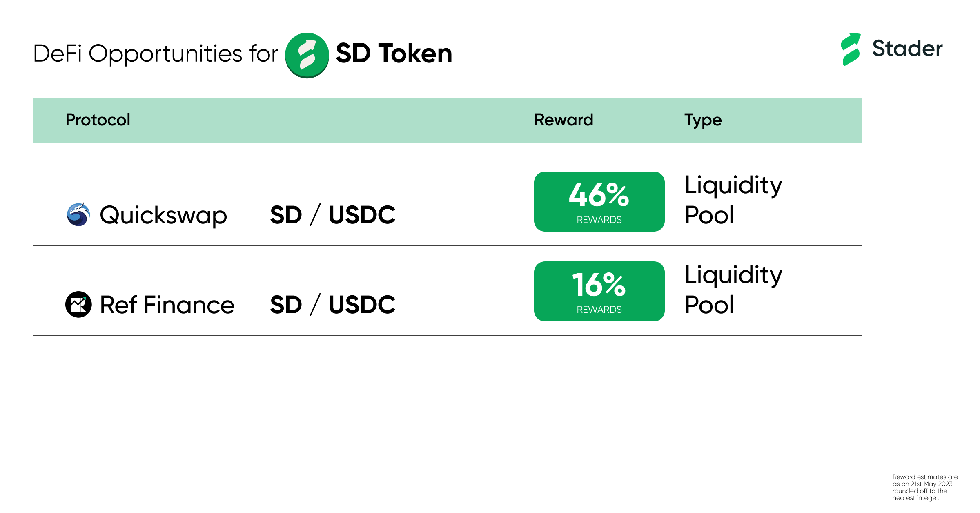Click the Reward column header

point(563,120)
